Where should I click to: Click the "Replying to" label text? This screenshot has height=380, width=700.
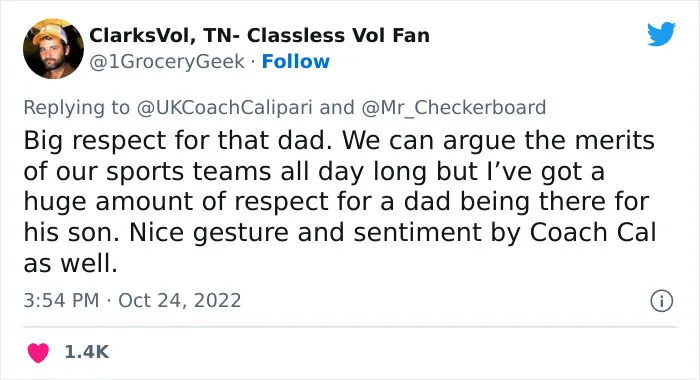tap(76, 108)
